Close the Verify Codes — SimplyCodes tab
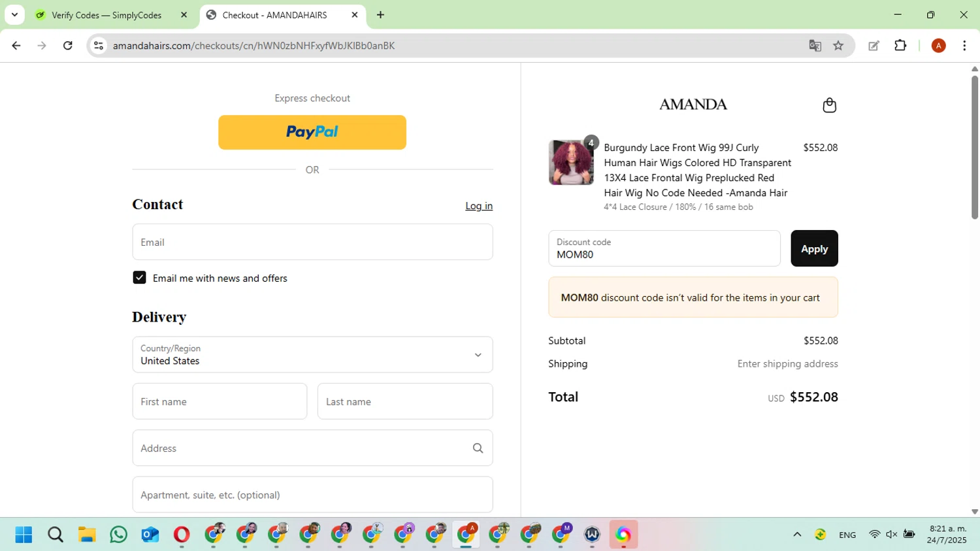 point(184,15)
